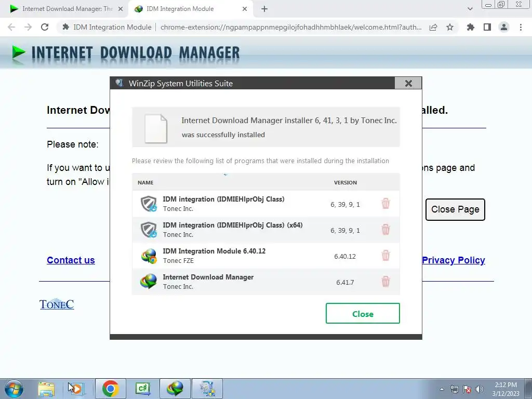Bookmark this page with star icon
The image size is (532, 399).
[450, 27]
